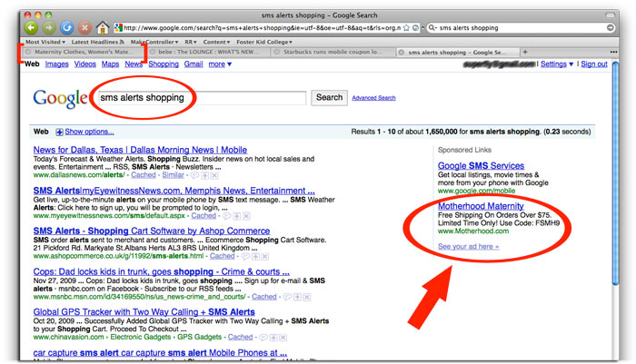Promote the myeyewitnessnews result
Viewport: 636px width, 364px height.
pos(236,216)
